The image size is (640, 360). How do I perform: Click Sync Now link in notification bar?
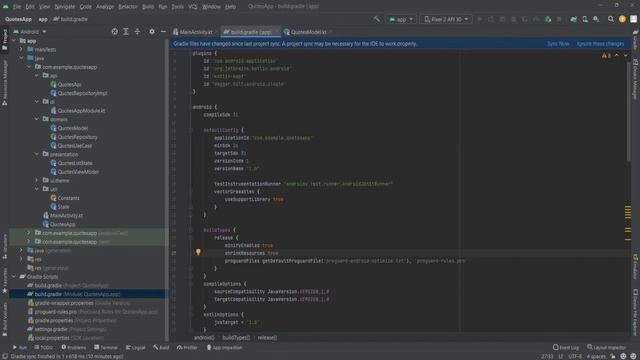pyautogui.click(x=558, y=44)
